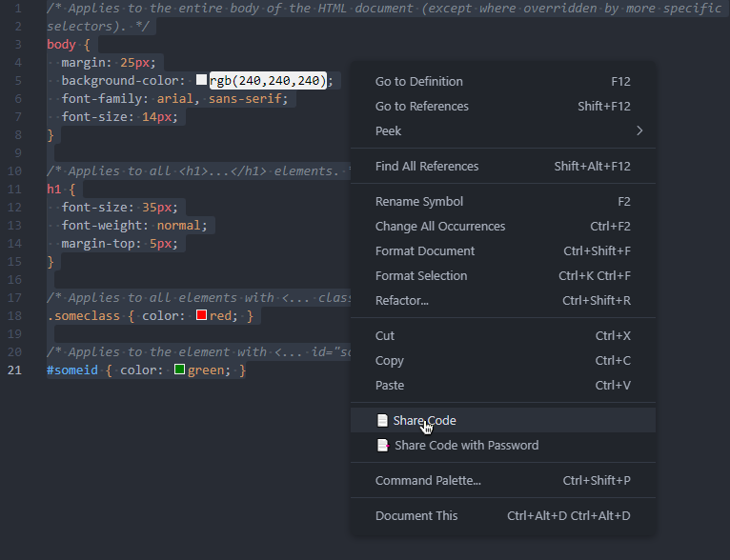
Task: Click Rename Symbol menu entry
Action: (x=419, y=201)
